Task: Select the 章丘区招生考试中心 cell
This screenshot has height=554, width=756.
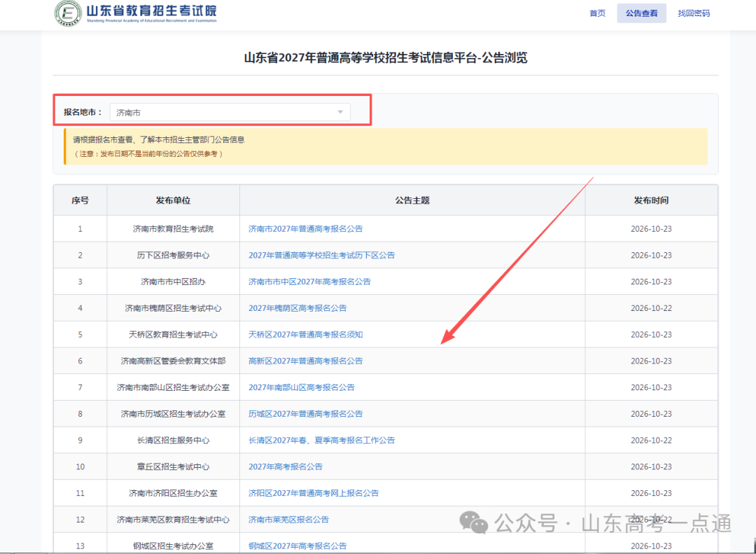Action: [x=173, y=466]
